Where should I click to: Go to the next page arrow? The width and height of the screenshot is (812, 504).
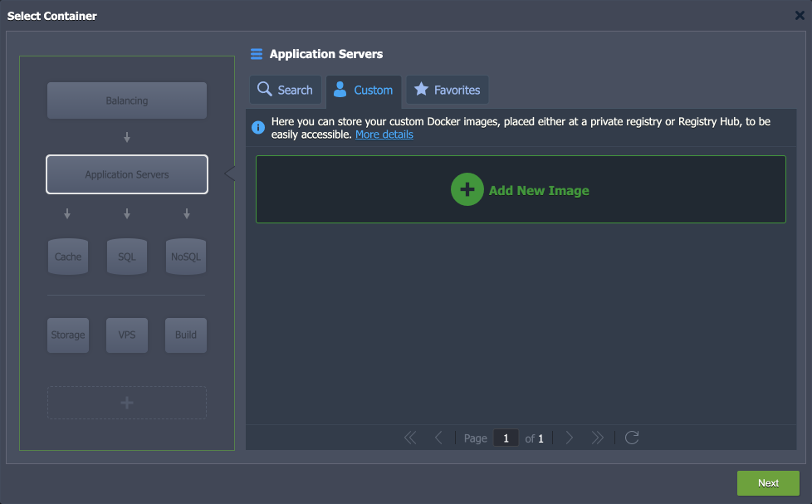569,438
